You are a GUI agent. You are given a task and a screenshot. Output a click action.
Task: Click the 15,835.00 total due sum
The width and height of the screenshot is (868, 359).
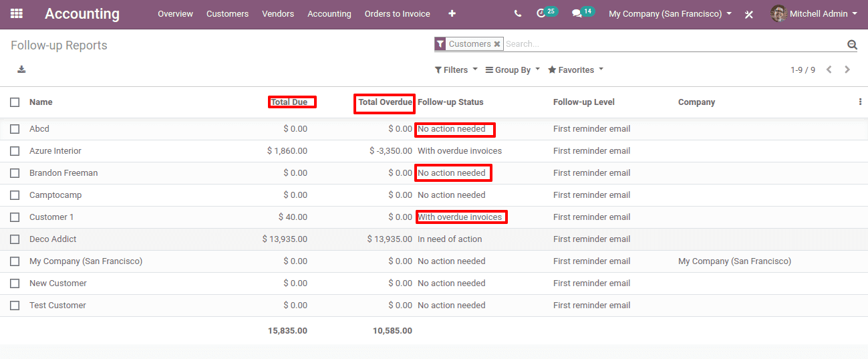[x=287, y=331]
